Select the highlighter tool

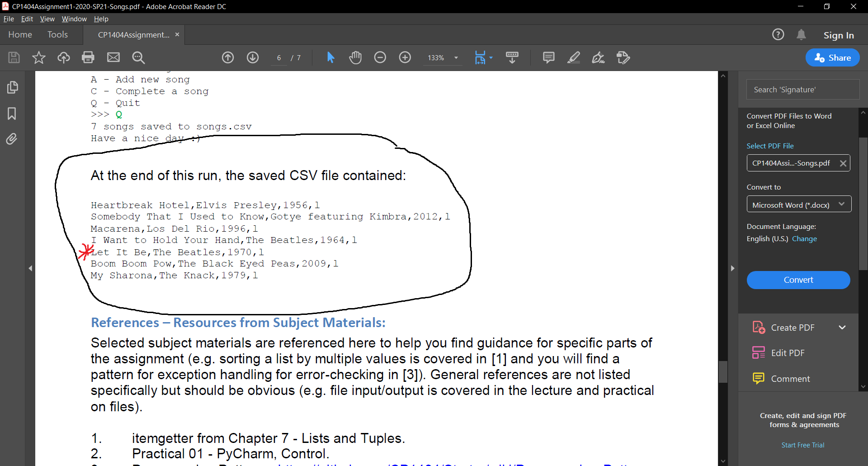tap(573, 57)
